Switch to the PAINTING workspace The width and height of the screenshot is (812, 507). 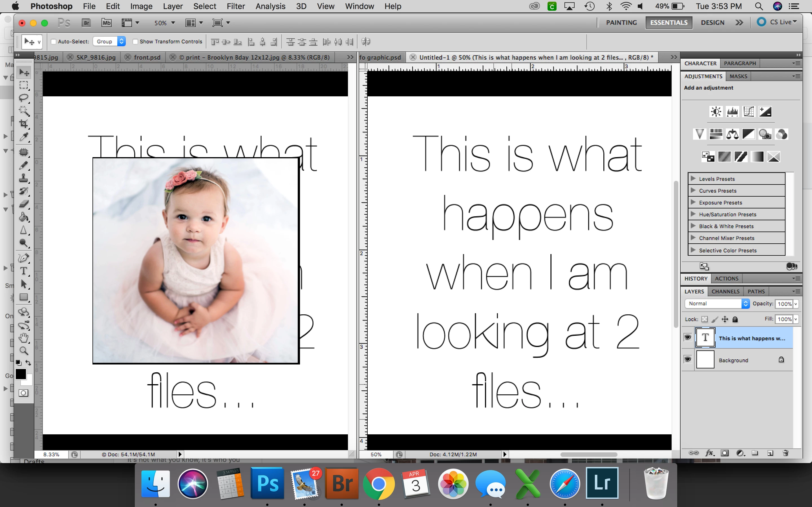[x=621, y=23]
